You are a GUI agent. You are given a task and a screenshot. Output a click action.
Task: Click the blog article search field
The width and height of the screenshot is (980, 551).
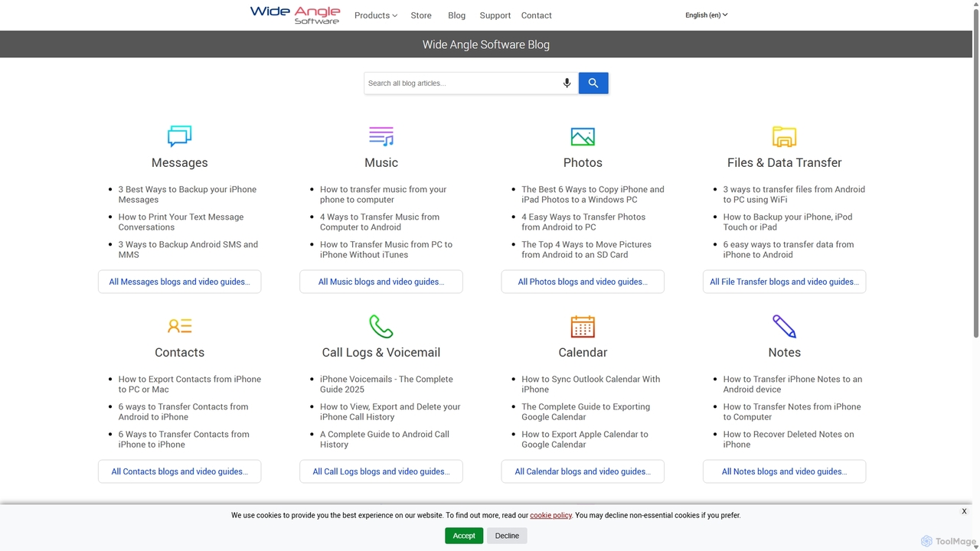click(462, 83)
